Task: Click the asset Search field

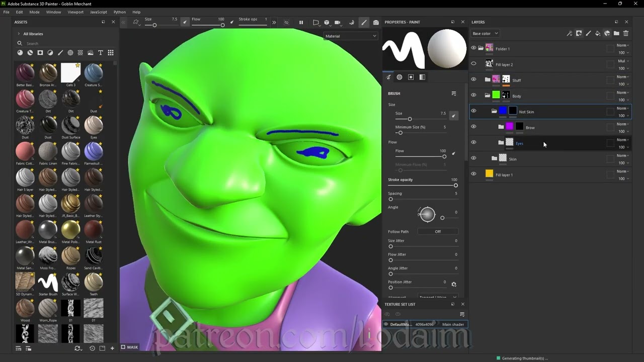Action: [65, 43]
